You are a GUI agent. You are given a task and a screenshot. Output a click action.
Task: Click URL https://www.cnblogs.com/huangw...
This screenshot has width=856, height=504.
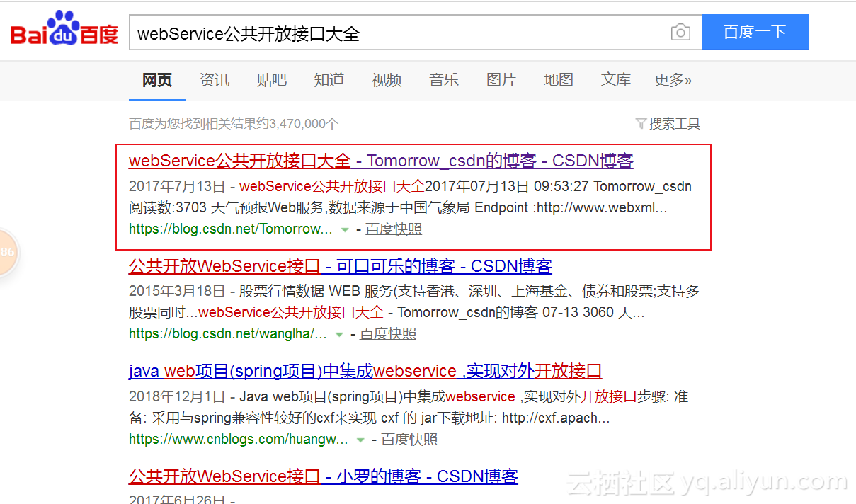pyautogui.click(x=239, y=439)
